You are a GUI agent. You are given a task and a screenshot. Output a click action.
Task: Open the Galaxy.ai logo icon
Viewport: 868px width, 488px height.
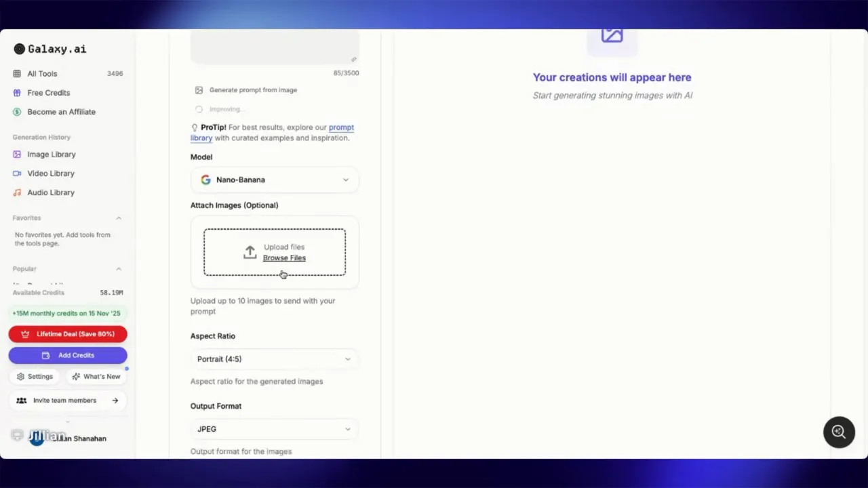tap(19, 48)
